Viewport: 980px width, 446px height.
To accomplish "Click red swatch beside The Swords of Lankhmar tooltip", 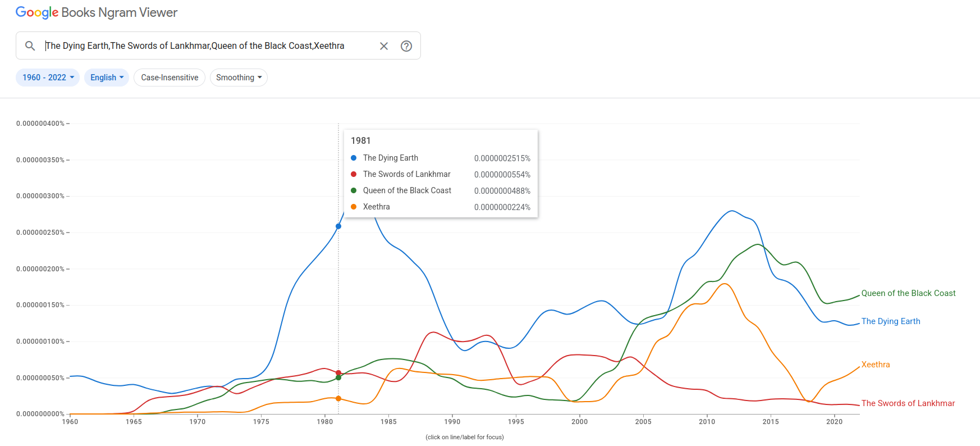I will point(354,174).
